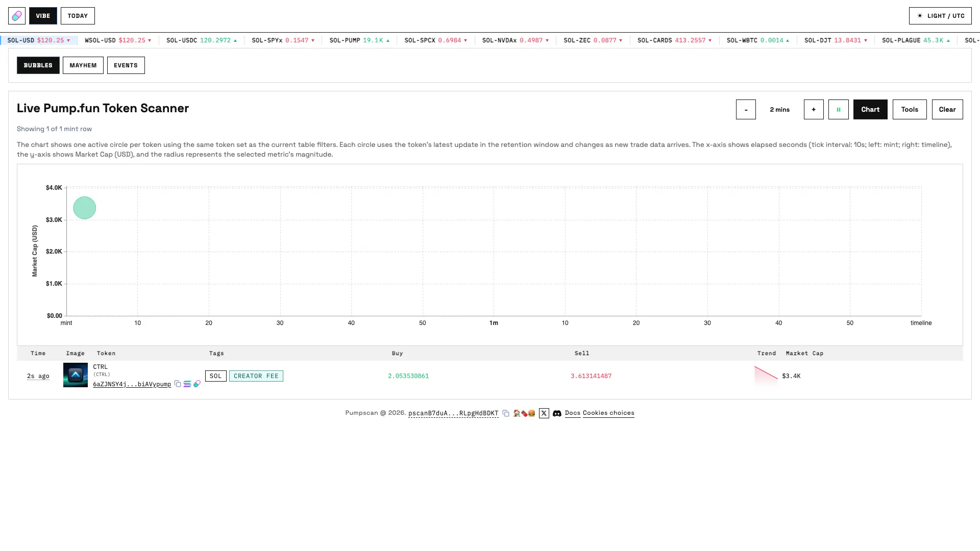The image size is (980, 551).
Task: Click the CREATOR FEE tag
Action: tap(256, 376)
